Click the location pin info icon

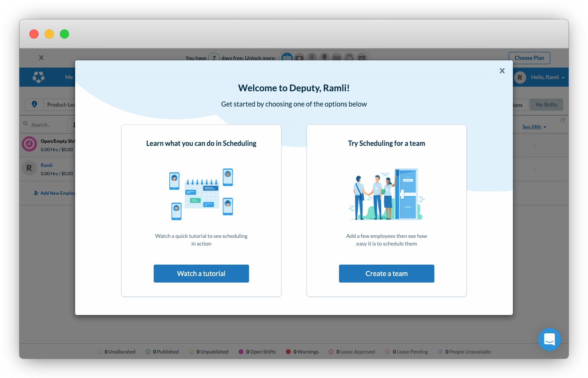coord(34,104)
